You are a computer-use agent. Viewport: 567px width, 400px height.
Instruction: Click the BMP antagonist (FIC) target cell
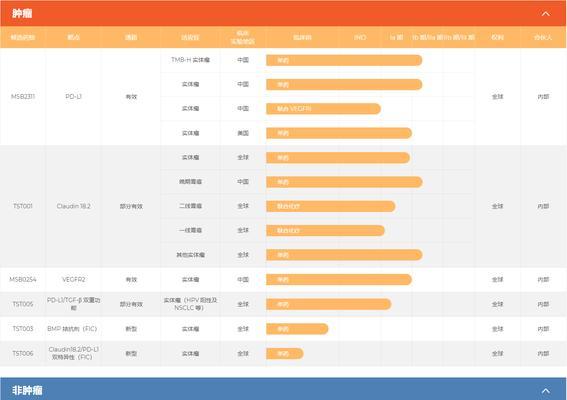click(x=72, y=329)
